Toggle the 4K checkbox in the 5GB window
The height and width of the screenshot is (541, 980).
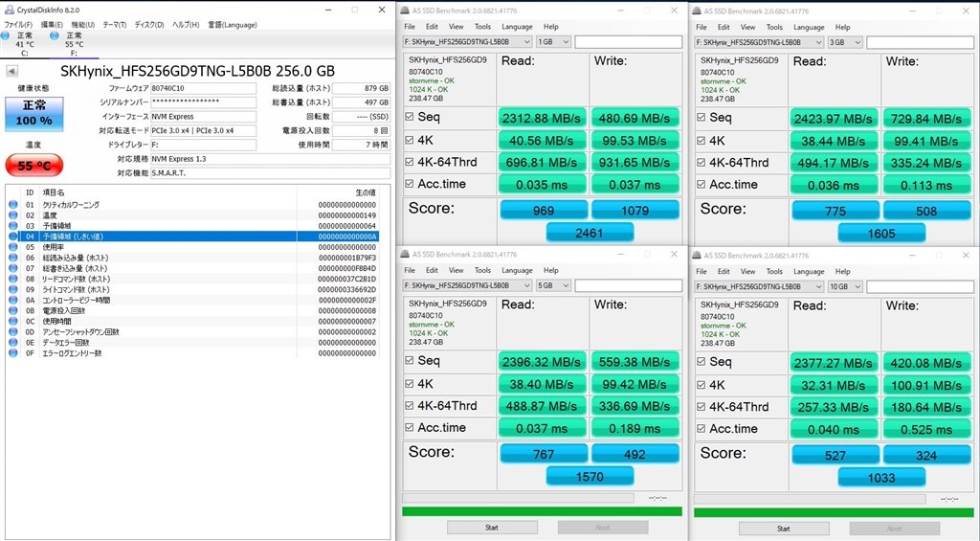tap(409, 383)
